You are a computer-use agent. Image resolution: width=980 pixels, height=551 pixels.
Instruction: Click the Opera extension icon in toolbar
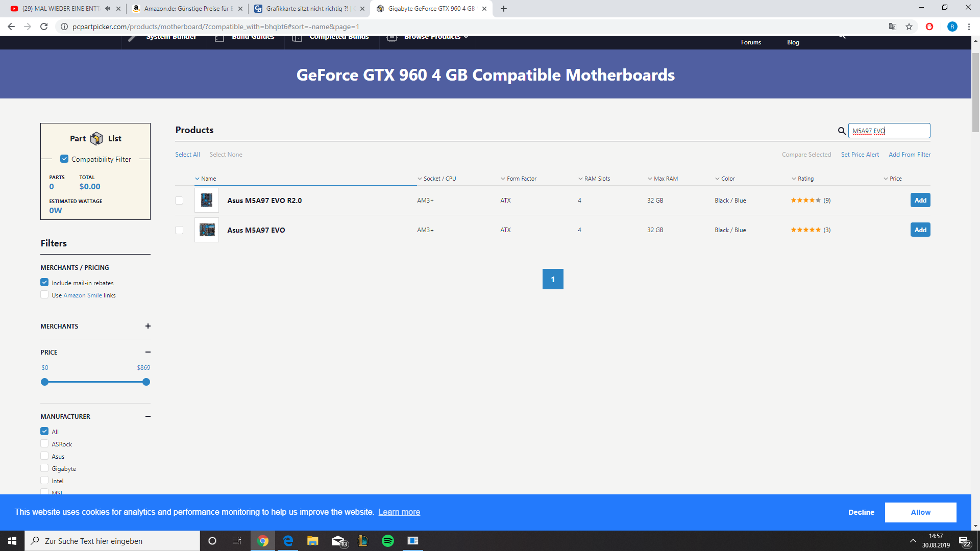[929, 27]
